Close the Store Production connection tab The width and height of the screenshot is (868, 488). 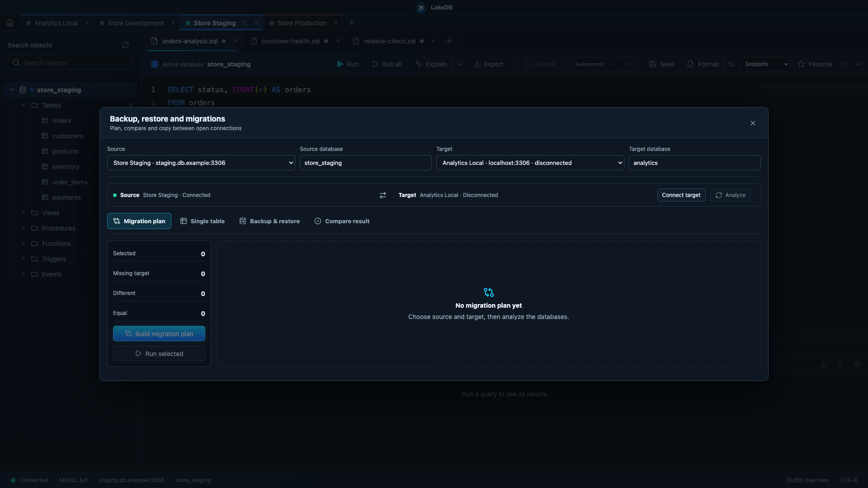[335, 23]
